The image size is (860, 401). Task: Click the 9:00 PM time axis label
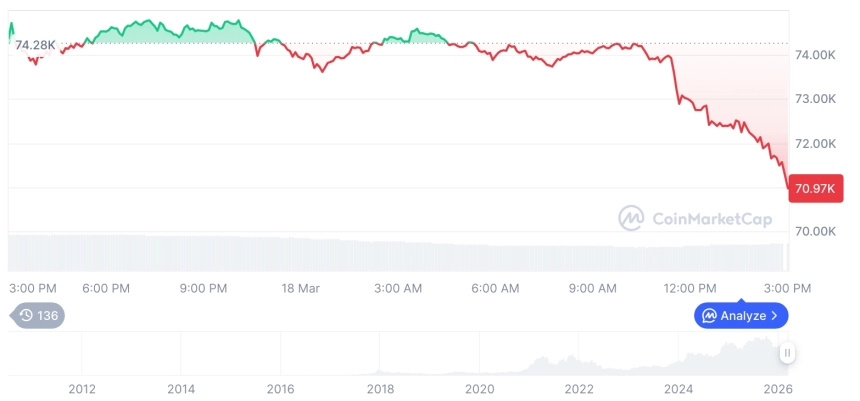[x=204, y=288]
